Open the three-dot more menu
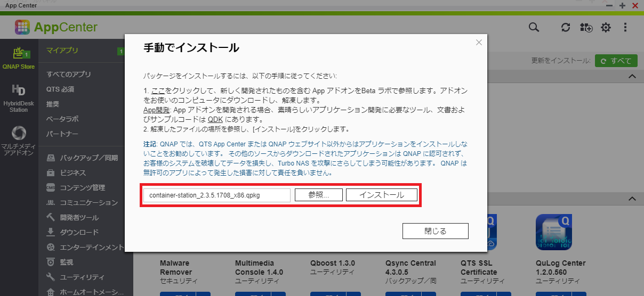Viewport: 644px width, 296px height. pos(625,27)
